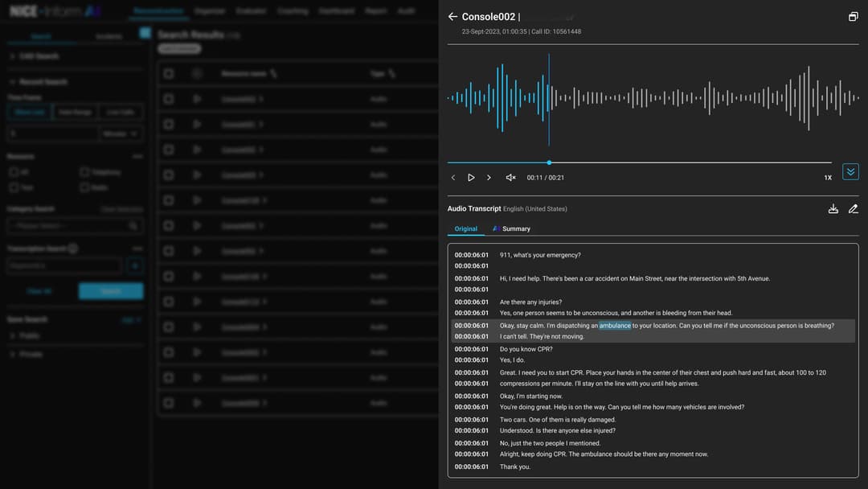Open the Organizer top menu tab
Screen dimensions: 868x489
[210, 11]
